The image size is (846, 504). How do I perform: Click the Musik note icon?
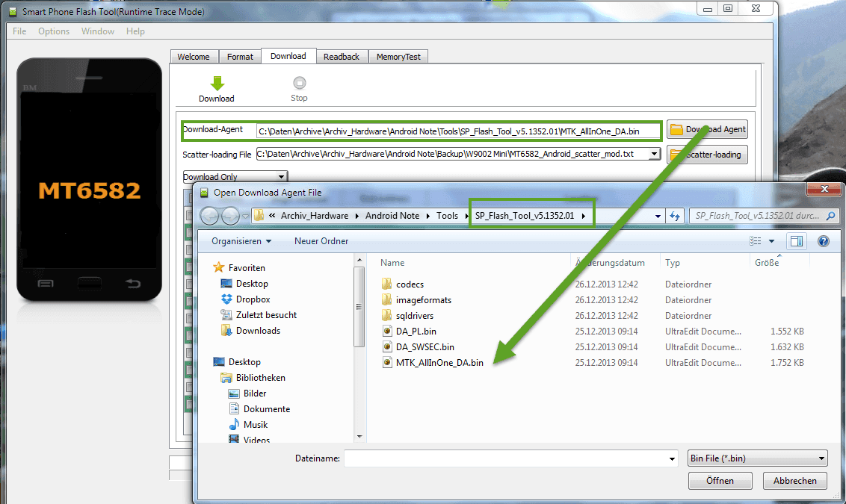click(234, 424)
